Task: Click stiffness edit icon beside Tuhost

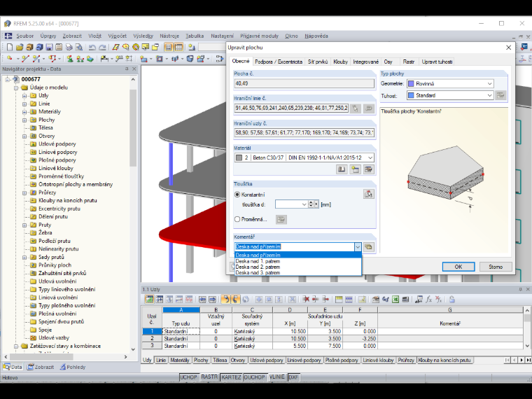Action: click(500, 95)
